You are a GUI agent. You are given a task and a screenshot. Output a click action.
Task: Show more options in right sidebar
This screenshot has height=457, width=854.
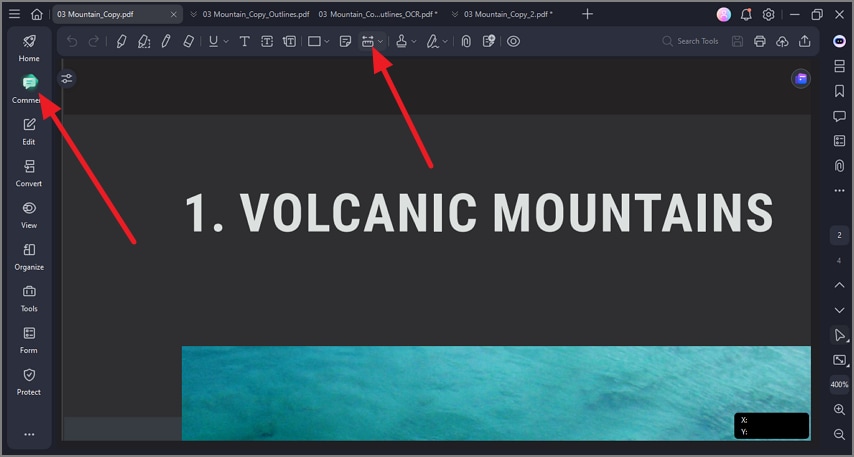coord(839,191)
